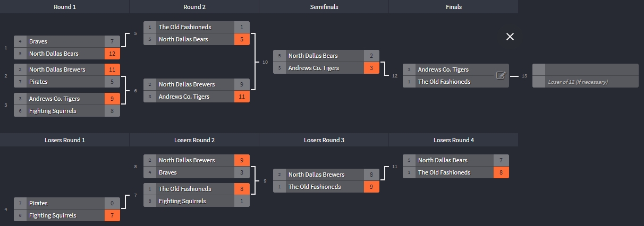
Task: Click Andrews Co. Tigers score 11 in Round 2
Action: coord(242,97)
